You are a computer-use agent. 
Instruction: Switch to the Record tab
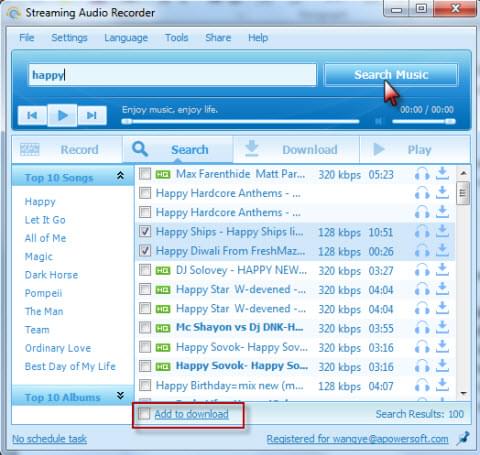[x=67, y=149]
